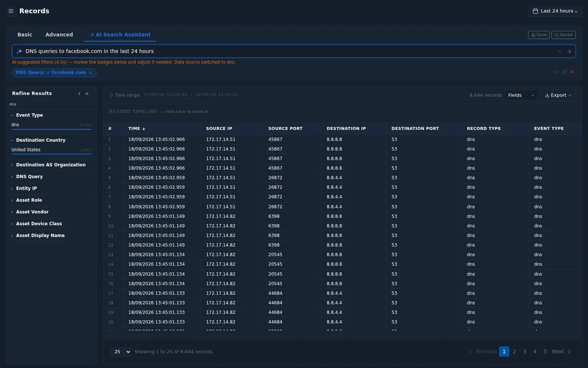
Task: Go to results page 5
Action: 545,352
